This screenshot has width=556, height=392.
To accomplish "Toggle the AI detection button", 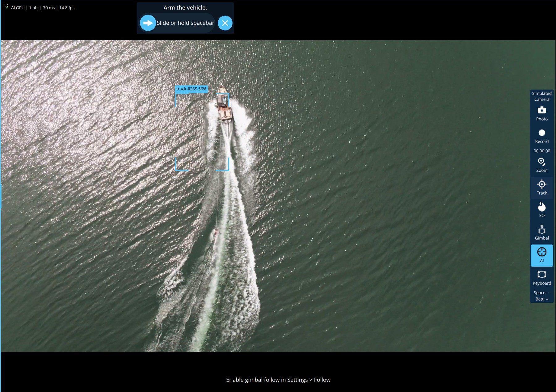I will pyautogui.click(x=542, y=255).
